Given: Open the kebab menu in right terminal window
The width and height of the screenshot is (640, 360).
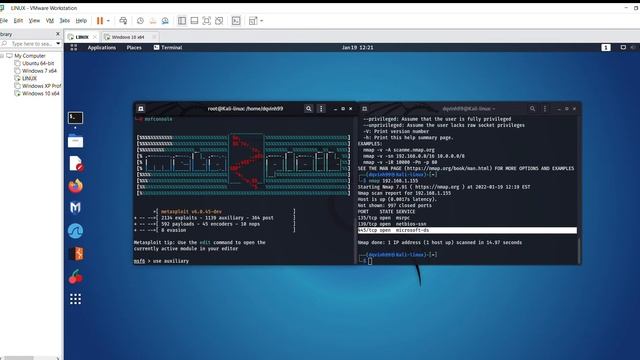Looking at the screenshot, I should click(x=545, y=109).
